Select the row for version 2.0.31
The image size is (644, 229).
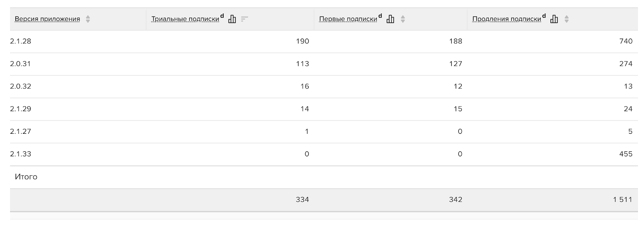(324, 64)
